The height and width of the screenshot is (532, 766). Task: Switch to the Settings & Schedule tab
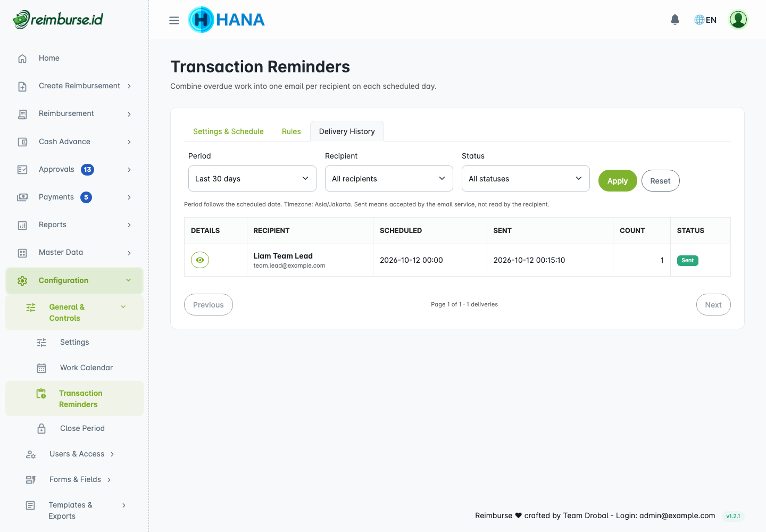point(228,131)
